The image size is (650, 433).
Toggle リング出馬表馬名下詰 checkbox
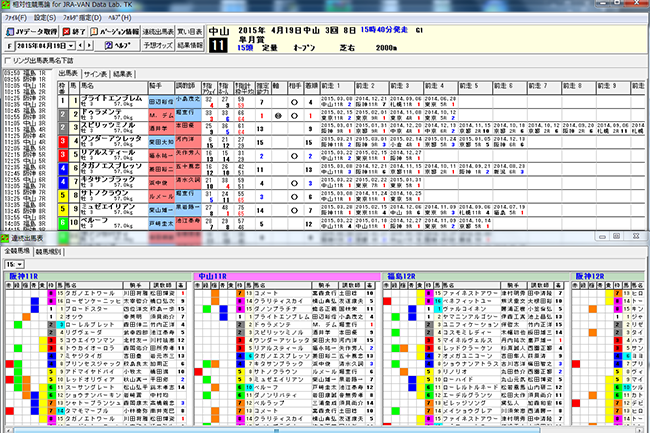[x=7, y=61]
